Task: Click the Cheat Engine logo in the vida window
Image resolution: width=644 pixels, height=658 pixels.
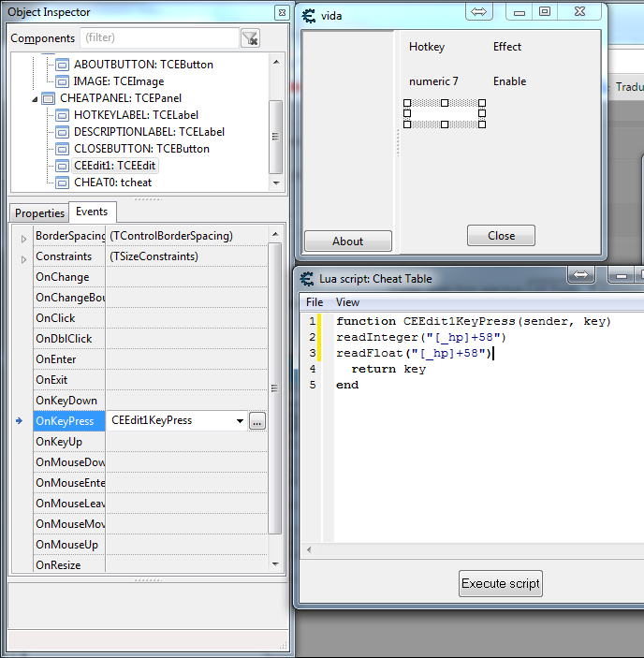Action: [308, 15]
